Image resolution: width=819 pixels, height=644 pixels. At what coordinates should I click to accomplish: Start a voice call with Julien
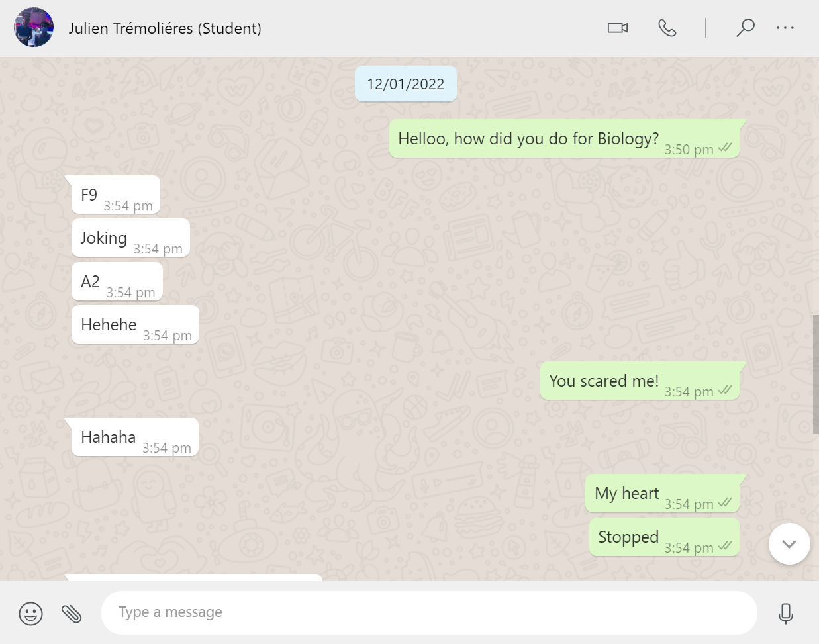tap(667, 28)
